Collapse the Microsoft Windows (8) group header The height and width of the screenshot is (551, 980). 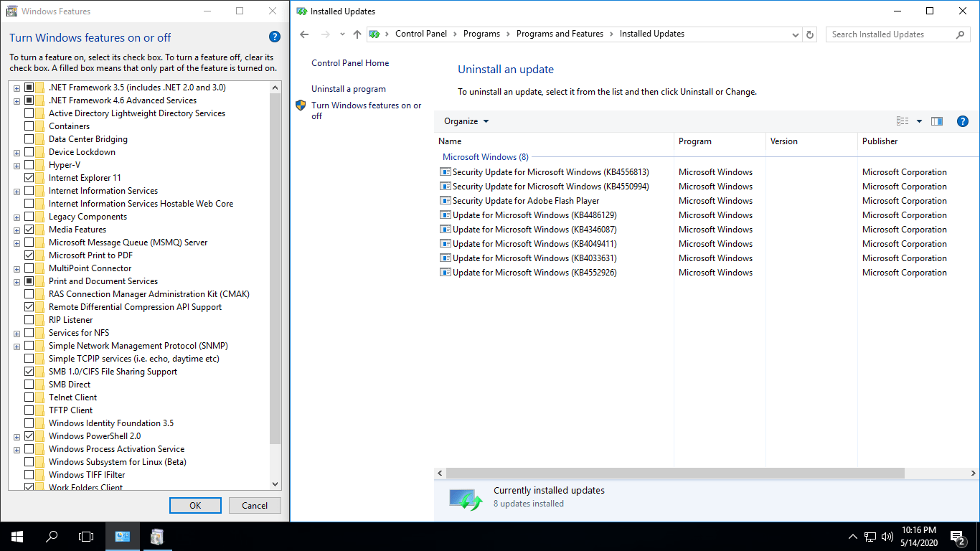(485, 157)
